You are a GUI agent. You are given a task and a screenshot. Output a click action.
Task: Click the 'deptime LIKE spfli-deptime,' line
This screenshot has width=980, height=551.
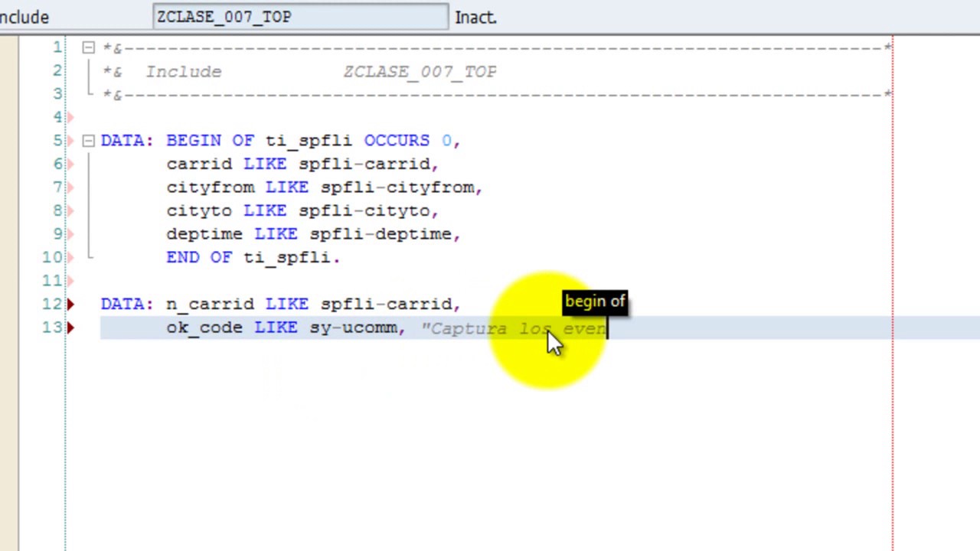[313, 234]
